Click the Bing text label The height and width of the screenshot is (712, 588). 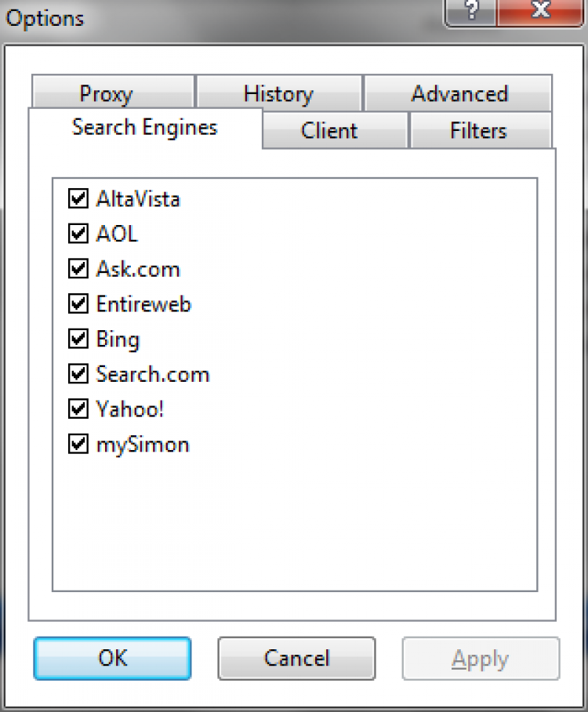118,340
